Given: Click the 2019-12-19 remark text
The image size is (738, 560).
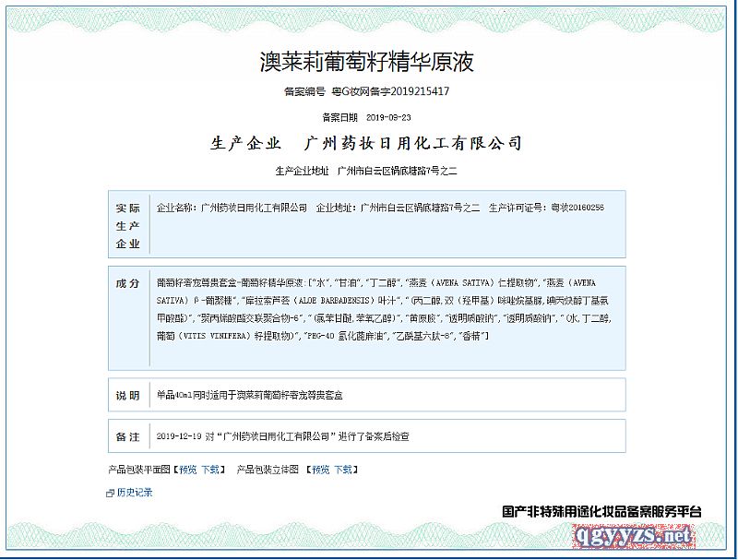Looking at the screenshot, I should point(283,435).
